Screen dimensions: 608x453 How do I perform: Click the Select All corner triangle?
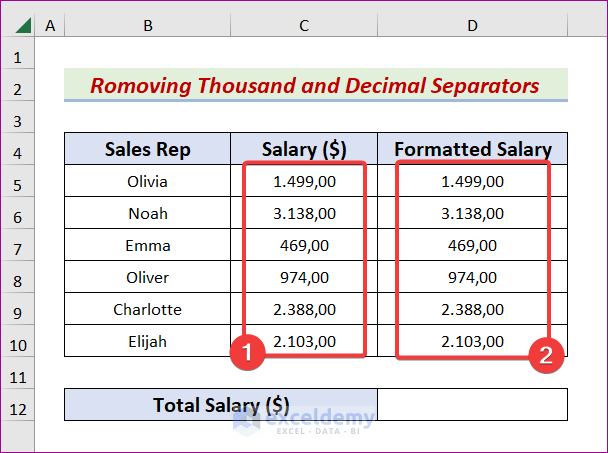coord(18,25)
